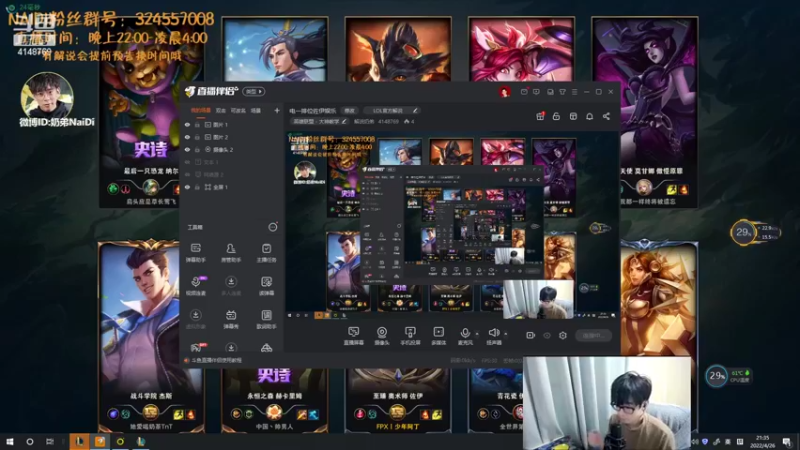Open the mode pill beside the 直播伴侣 logo
Image resolution: width=800 pixels, height=450 pixels.
coord(254,91)
